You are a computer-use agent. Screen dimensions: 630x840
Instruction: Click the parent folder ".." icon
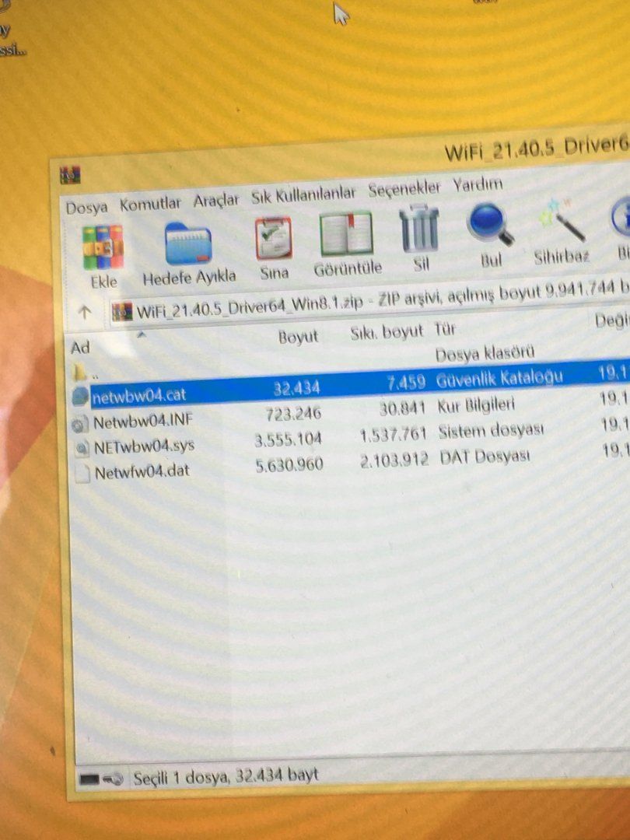point(80,371)
